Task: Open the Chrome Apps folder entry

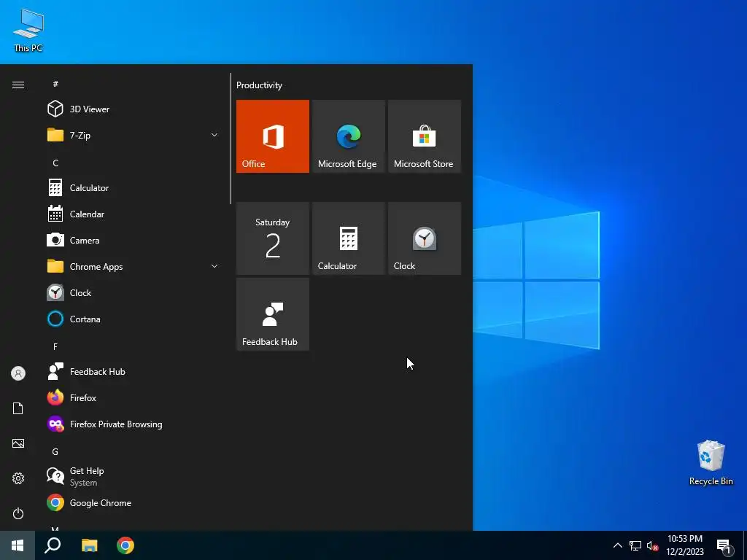Action: click(x=133, y=267)
